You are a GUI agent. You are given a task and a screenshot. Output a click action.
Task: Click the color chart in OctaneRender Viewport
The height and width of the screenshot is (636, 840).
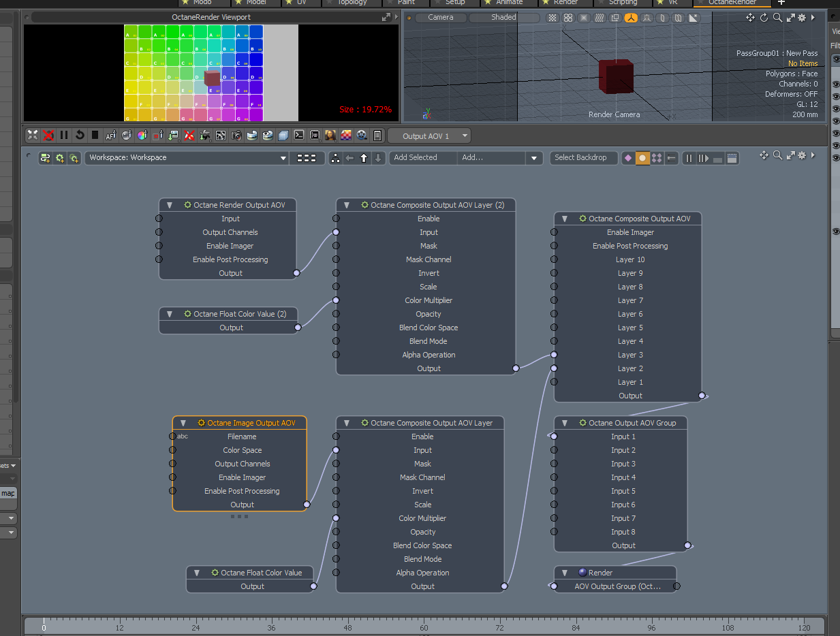coord(193,73)
